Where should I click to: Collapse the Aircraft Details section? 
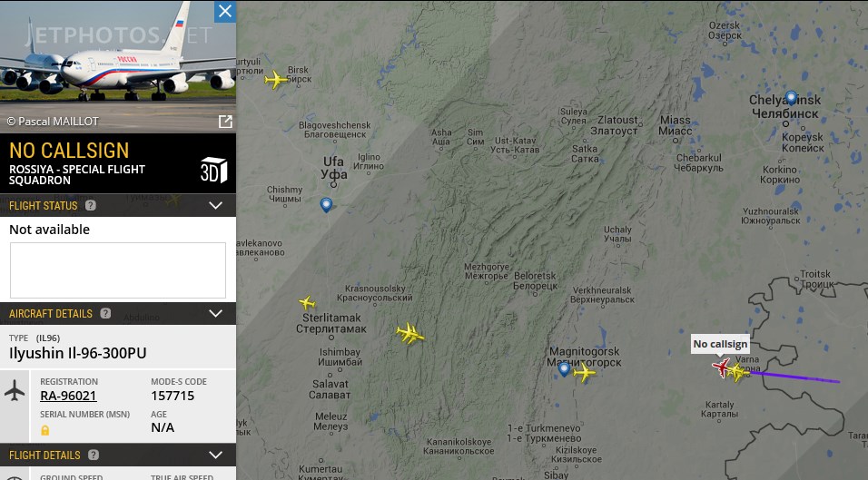[x=216, y=314]
